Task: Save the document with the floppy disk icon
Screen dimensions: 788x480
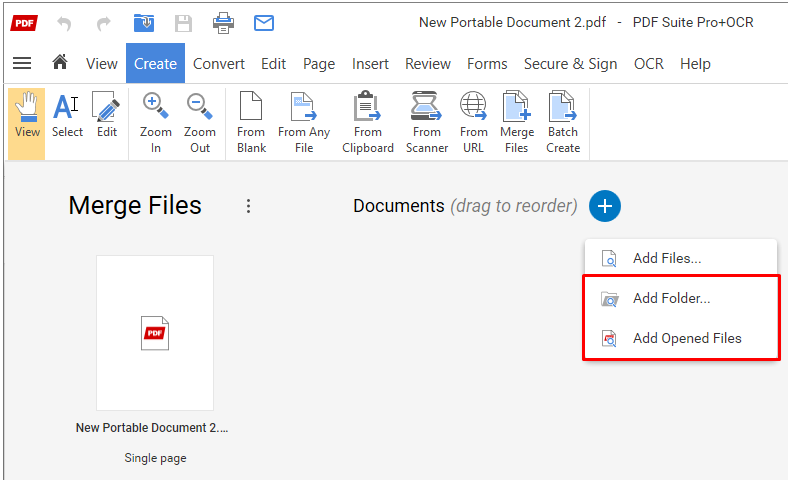Action: point(183,23)
